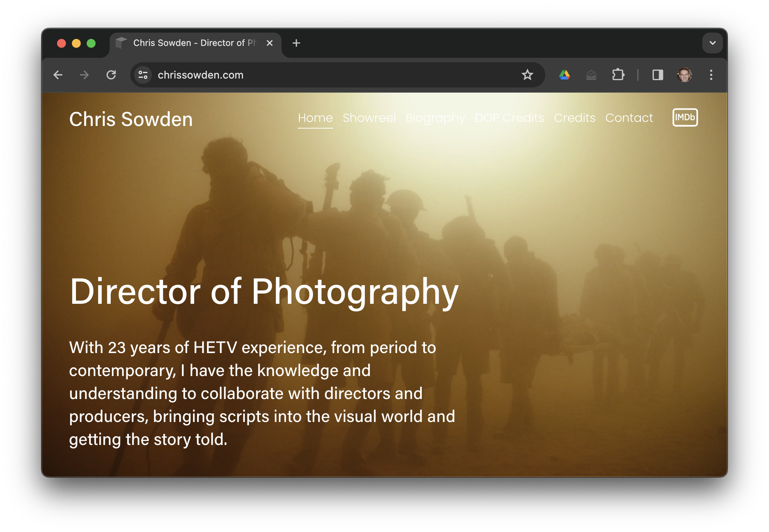This screenshot has height=532, width=769.
Task: Open the Google Drive extension icon
Action: click(564, 75)
